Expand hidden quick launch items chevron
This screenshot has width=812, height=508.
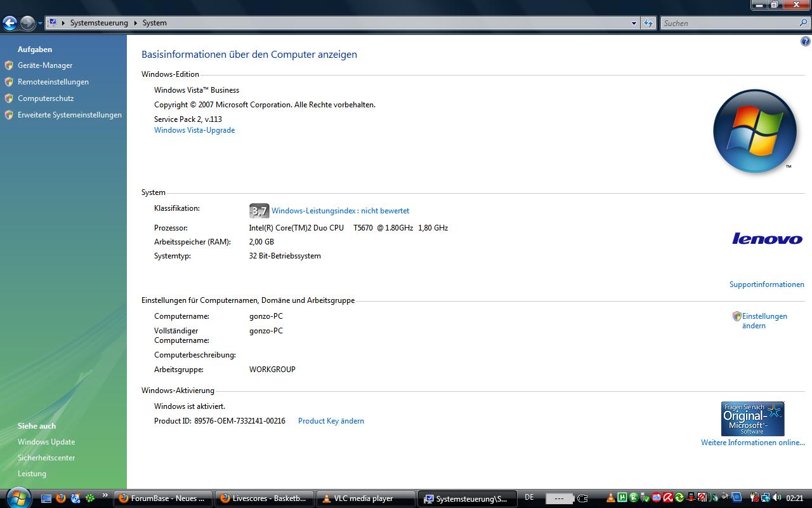click(x=105, y=495)
